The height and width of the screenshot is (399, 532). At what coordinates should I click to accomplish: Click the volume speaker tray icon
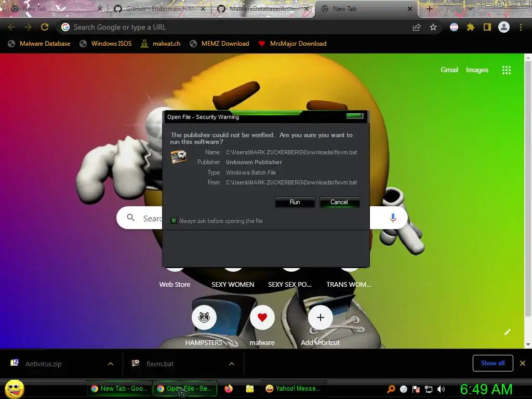441,389
